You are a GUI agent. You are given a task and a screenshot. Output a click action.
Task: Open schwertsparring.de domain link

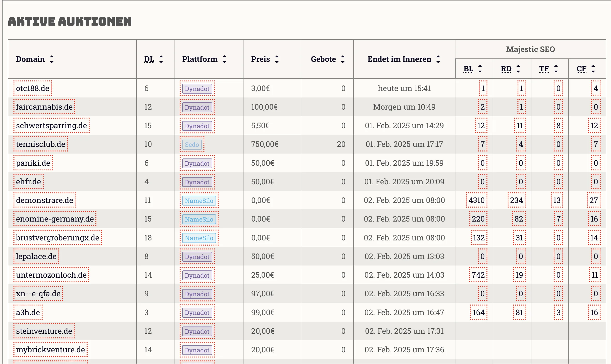[x=51, y=125]
